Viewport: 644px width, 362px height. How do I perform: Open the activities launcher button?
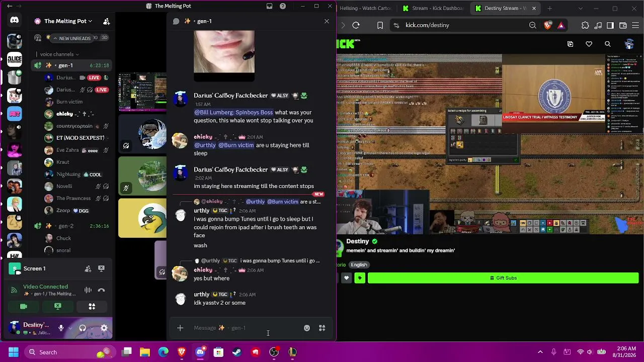point(92,306)
